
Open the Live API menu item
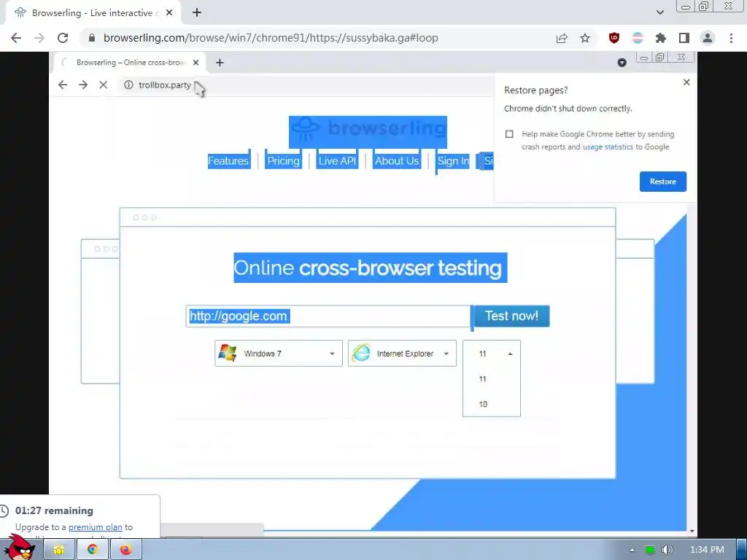(x=337, y=161)
